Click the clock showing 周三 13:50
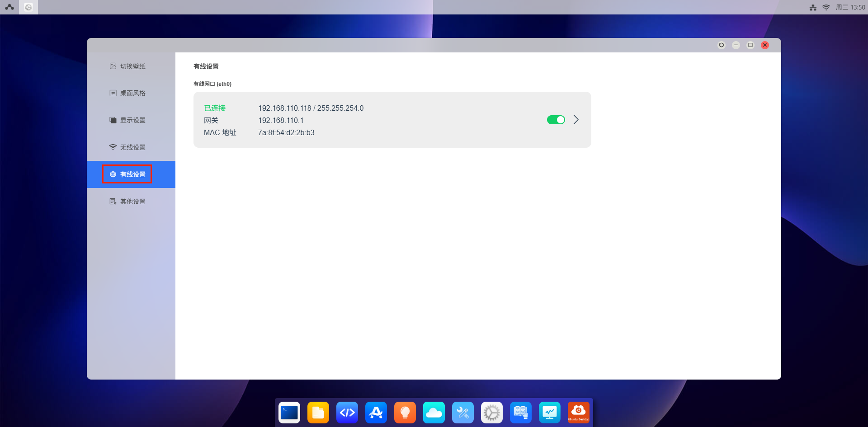The image size is (868, 427). [x=850, y=8]
